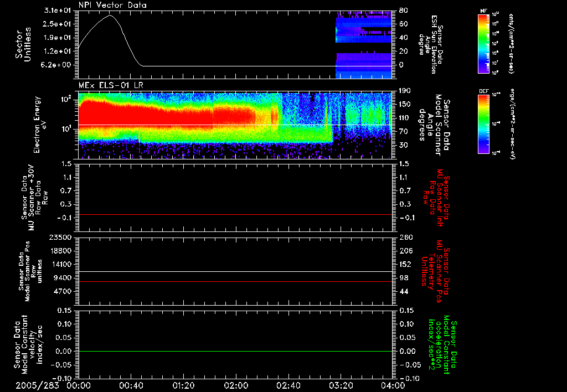Viewport: 567px width, 392px height.
Task: Click the "150" scanner angle tick label
Action: pyautogui.click(x=405, y=104)
